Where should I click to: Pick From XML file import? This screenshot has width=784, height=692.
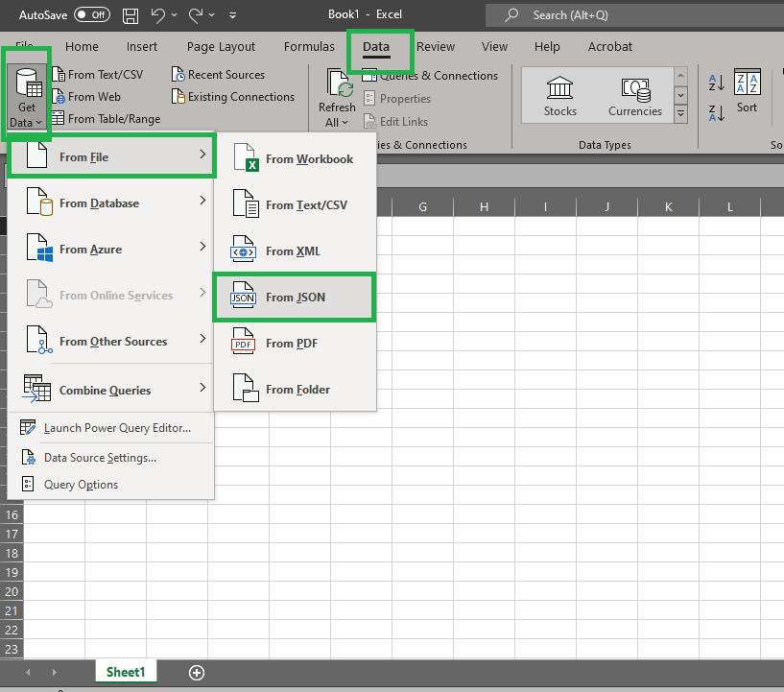pyautogui.click(x=294, y=251)
